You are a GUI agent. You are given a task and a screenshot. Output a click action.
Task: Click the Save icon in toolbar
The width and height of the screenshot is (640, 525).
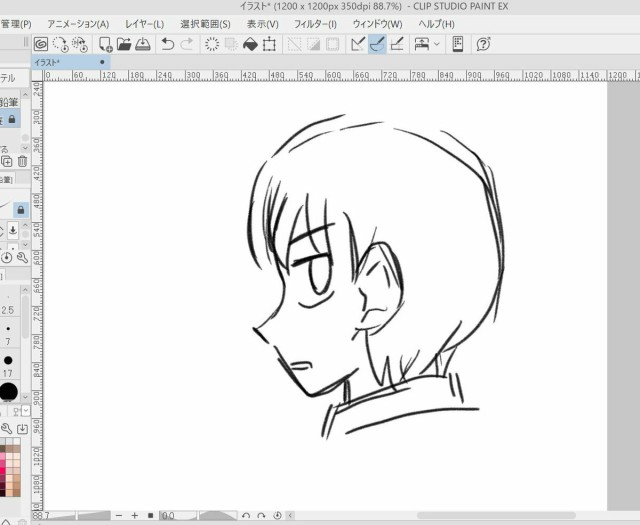[x=143, y=44]
